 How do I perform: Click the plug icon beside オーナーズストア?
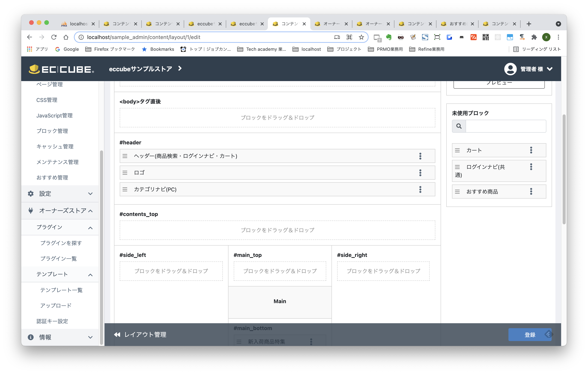(30, 210)
